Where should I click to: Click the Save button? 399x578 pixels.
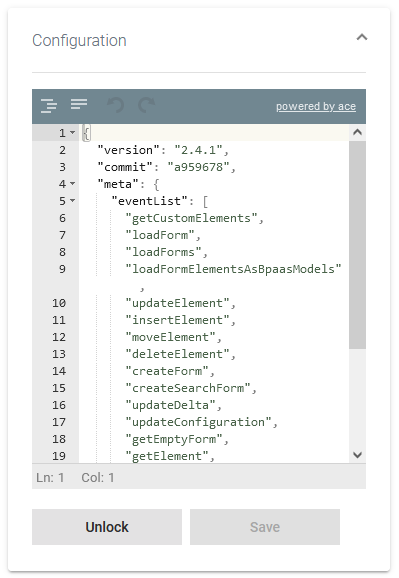[265, 527]
